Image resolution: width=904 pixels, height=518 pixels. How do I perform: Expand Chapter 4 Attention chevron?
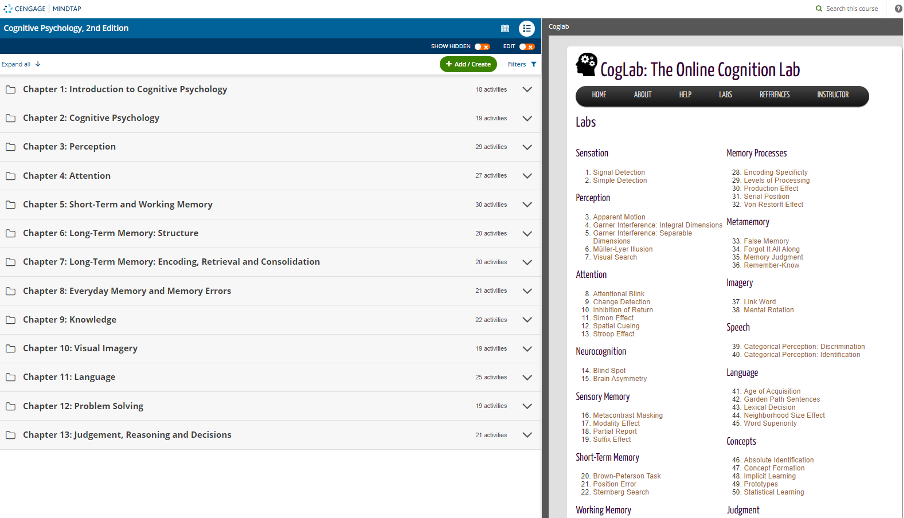coord(527,176)
